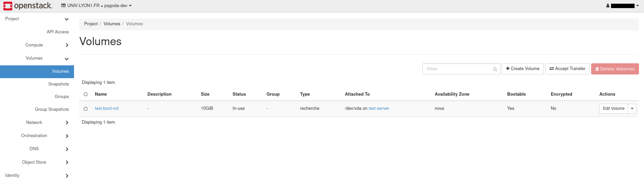The height and width of the screenshot is (191, 644).
Task: Go to Group Snapshots page
Action: (52, 109)
